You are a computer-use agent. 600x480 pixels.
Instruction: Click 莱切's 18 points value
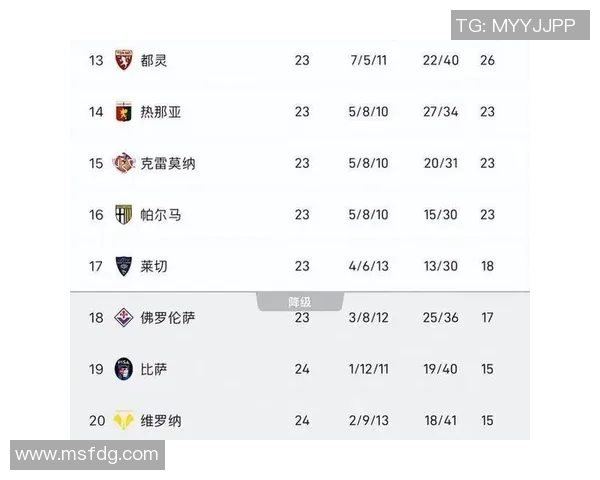tap(487, 266)
